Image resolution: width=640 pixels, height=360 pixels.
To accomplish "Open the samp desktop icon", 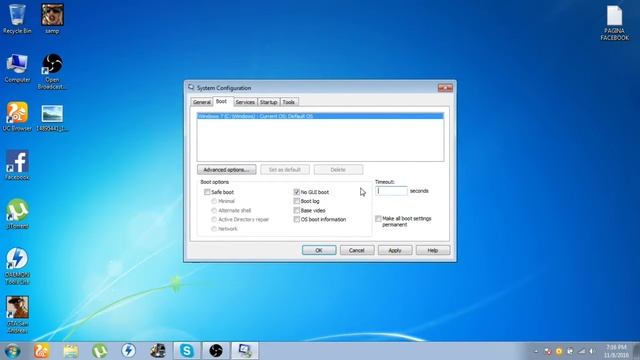I will coord(52,19).
